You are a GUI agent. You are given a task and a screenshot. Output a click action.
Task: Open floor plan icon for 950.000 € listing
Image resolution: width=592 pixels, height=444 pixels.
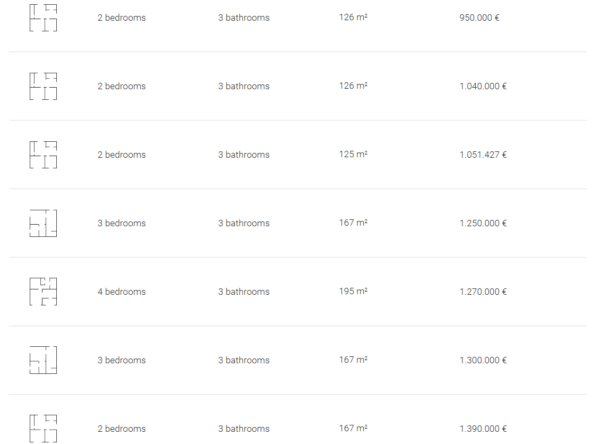(43, 18)
